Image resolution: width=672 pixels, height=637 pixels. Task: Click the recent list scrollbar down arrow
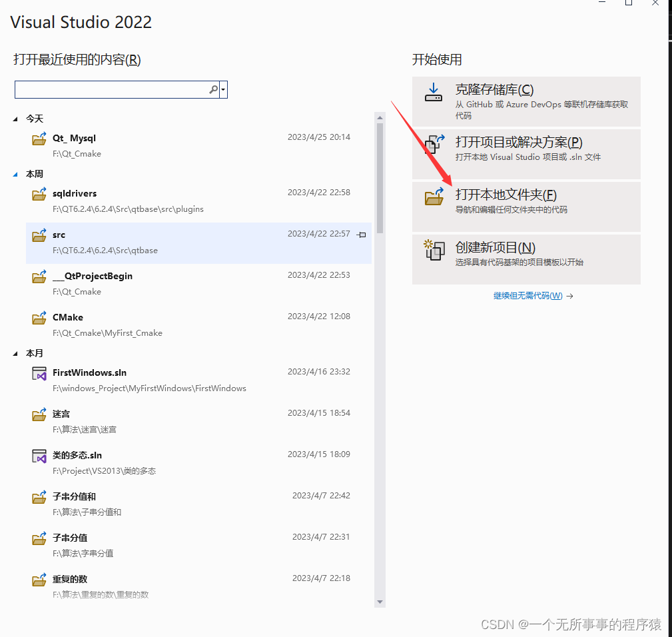point(380,601)
